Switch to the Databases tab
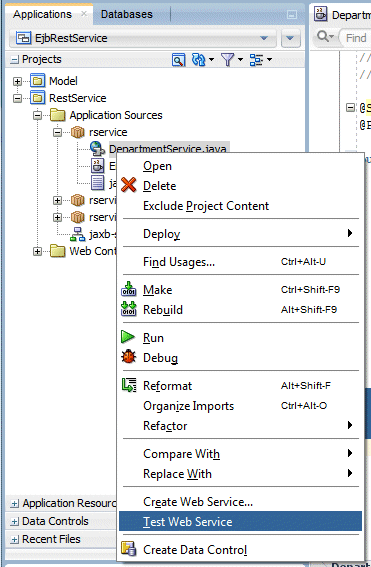This screenshot has height=567, width=371. pyautogui.click(x=127, y=14)
